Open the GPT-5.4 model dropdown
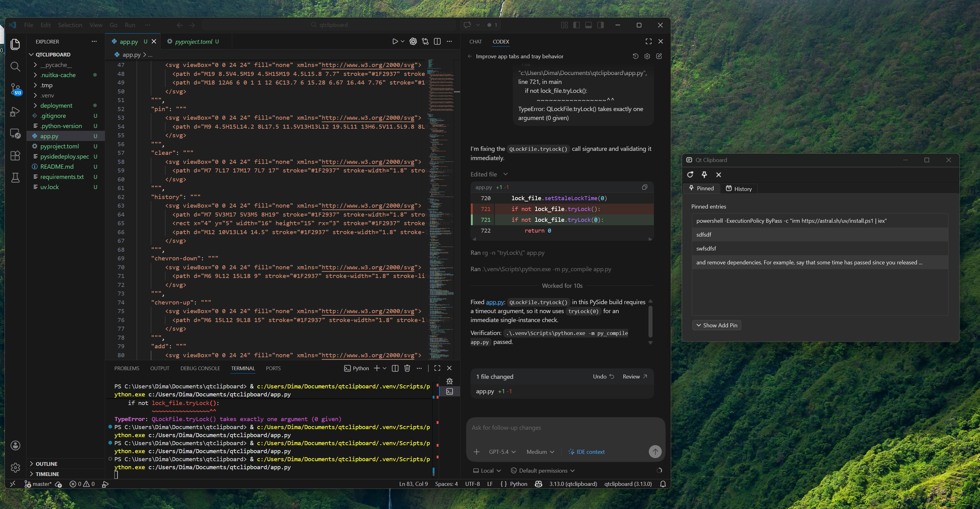The height and width of the screenshot is (509, 980). 502,452
